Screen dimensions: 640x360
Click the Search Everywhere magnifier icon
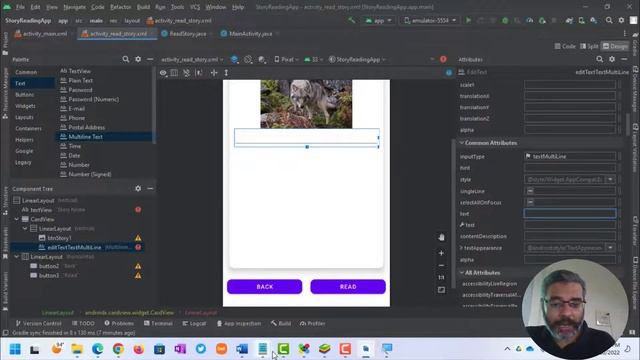point(609,20)
